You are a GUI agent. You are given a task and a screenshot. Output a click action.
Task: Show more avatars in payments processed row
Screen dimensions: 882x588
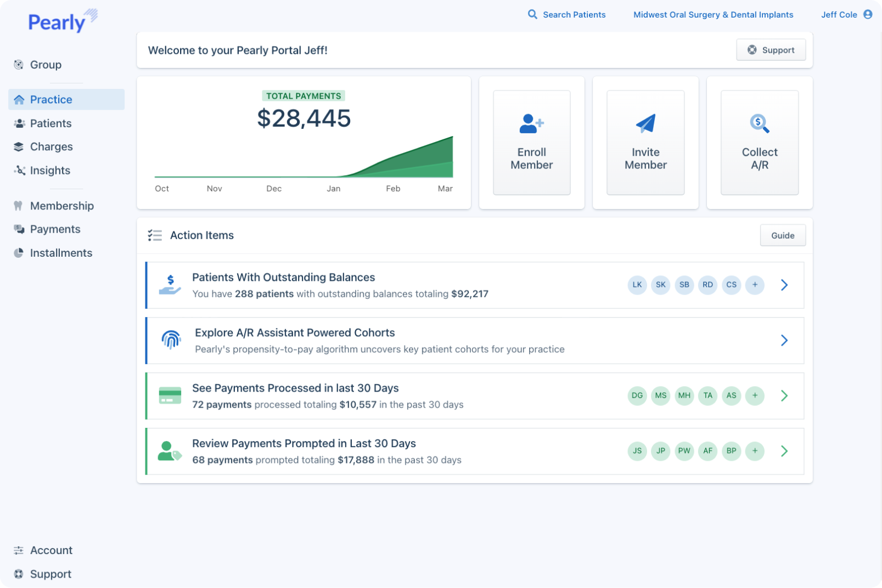(755, 395)
